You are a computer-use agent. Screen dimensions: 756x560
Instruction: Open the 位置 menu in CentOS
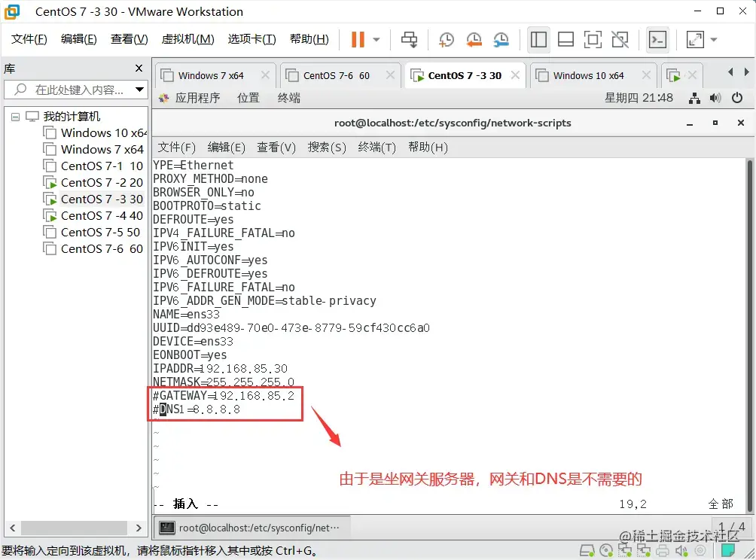pos(248,99)
